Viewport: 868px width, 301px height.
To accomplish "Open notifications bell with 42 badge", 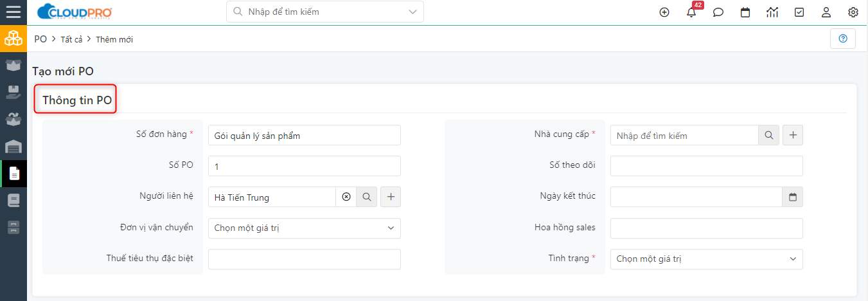I will tap(692, 12).
